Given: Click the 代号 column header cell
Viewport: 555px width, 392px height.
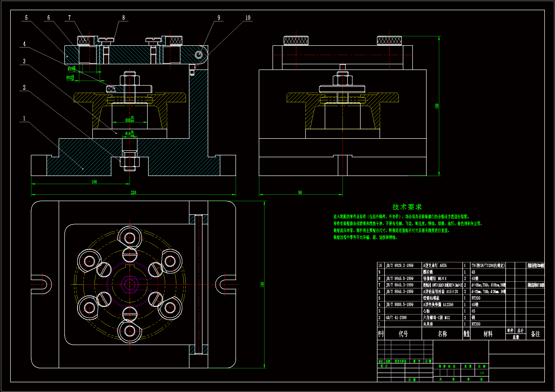Looking at the screenshot, I should pos(403,334).
